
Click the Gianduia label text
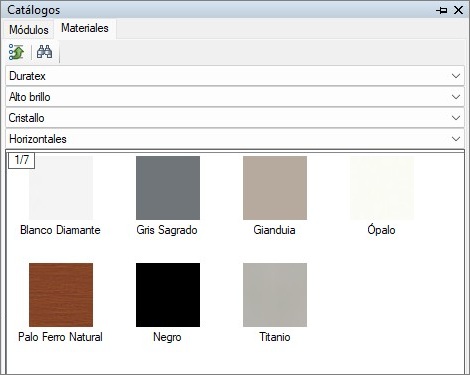(x=275, y=230)
